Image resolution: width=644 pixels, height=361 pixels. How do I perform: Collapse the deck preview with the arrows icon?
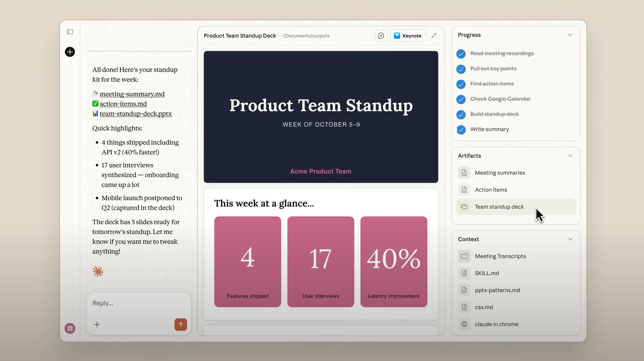coord(434,35)
